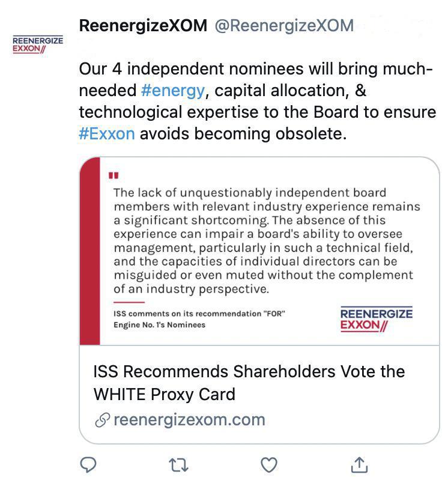Click the short red divider line under the quote
The height and width of the screenshot is (477, 448).
[x=129, y=302]
